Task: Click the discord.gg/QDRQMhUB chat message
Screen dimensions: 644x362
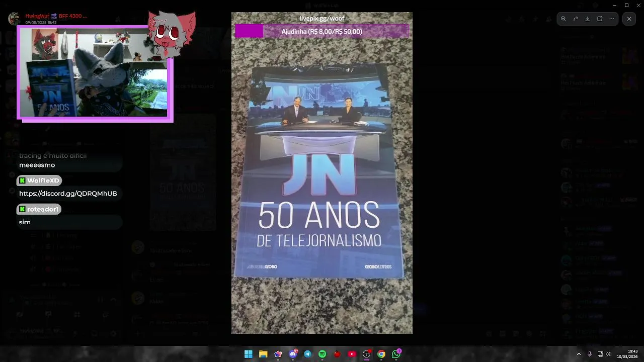Action: (68, 194)
